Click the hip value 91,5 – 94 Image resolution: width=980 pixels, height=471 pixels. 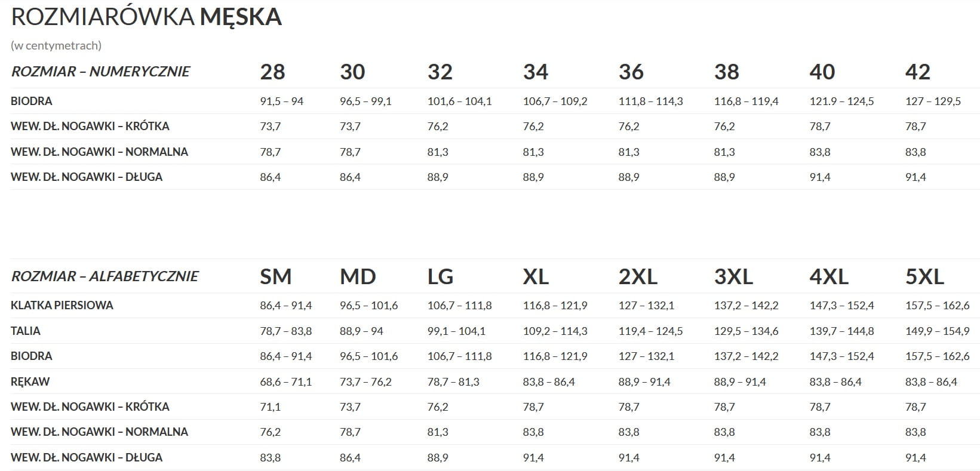[x=281, y=101]
